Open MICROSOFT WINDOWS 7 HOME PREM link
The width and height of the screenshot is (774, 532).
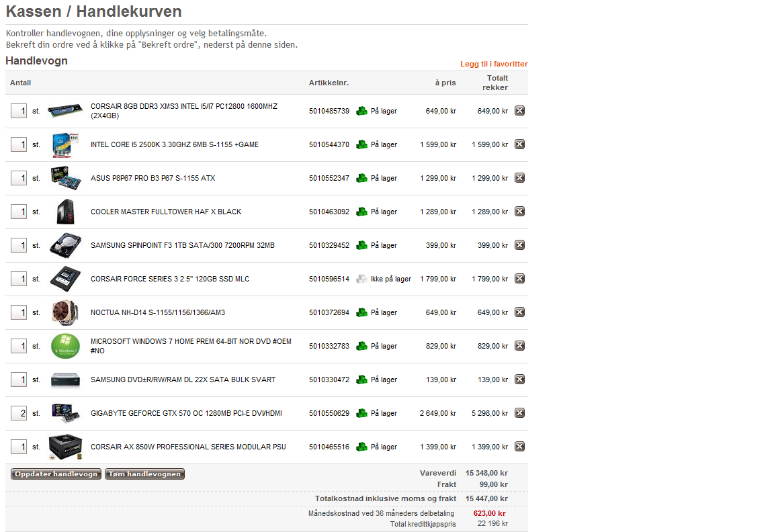pos(191,346)
